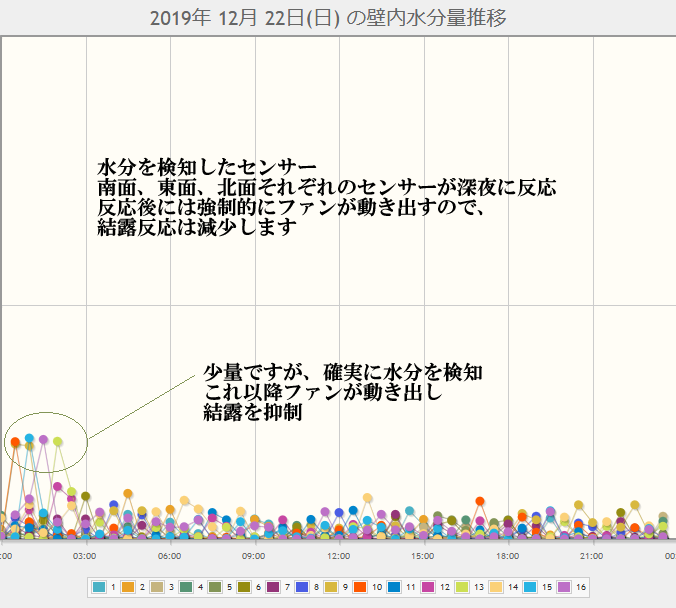Click the annotation line 結露反応は減少します

(197, 227)
